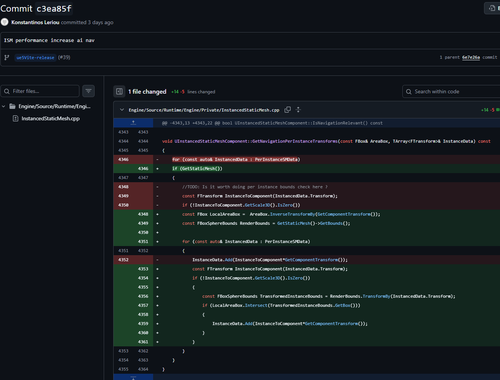The width and height of the screenshot is (500, 380).
Task: Collapse the Engine/Source/Runtime folder in tree
Action: click(4, 106)
